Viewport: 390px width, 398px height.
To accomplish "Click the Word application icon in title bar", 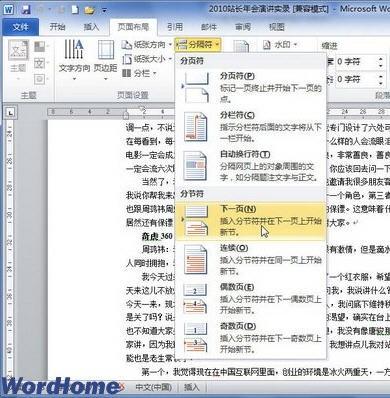I will click(x=9, y=9).
